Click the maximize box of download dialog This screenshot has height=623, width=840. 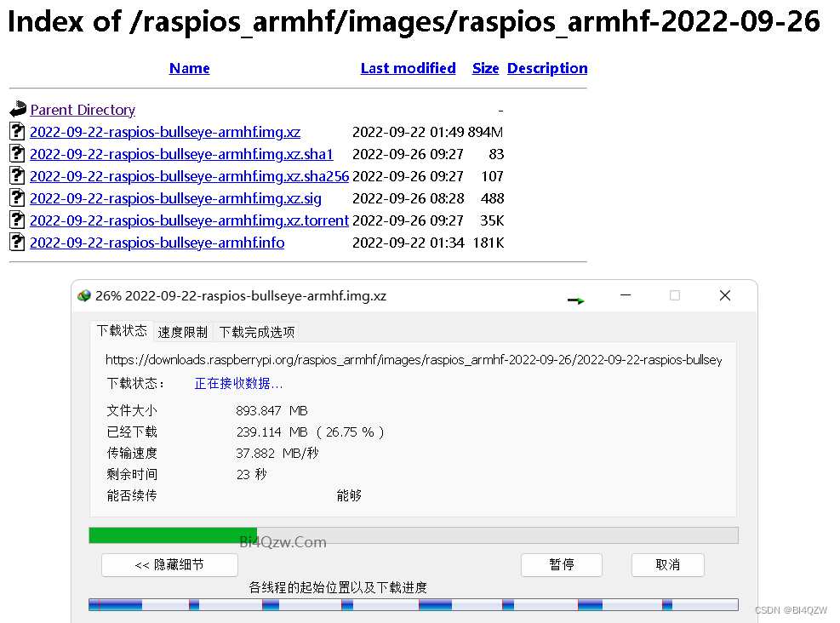pyautogui.click(x=674, y=295)
